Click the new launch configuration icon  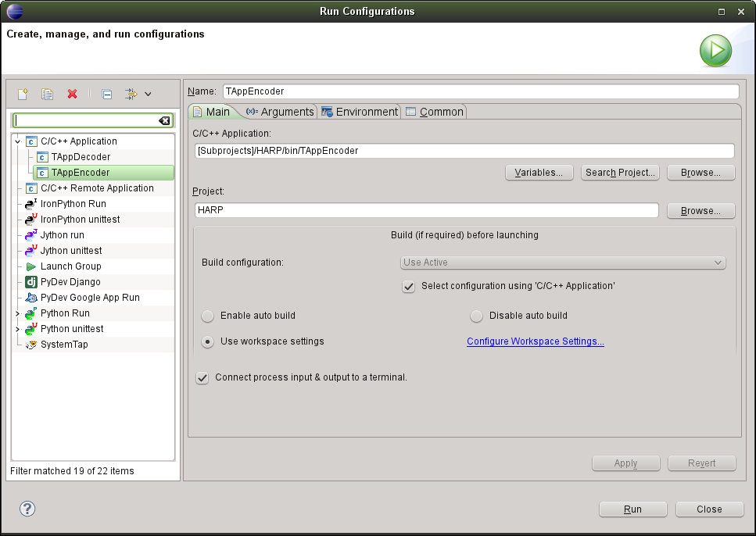point(23,94)
